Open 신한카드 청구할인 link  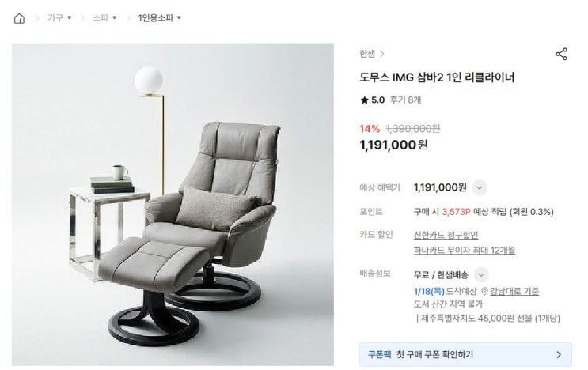pos(446,235)
